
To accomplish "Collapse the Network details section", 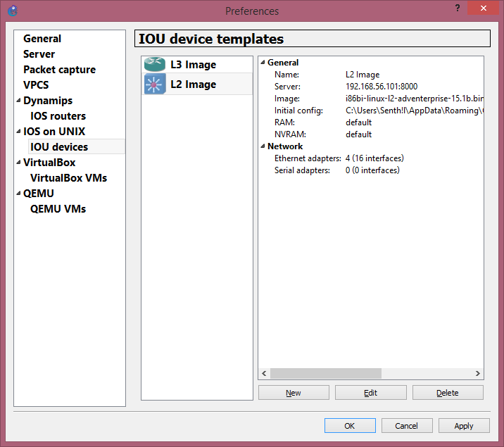I will 263,146.
